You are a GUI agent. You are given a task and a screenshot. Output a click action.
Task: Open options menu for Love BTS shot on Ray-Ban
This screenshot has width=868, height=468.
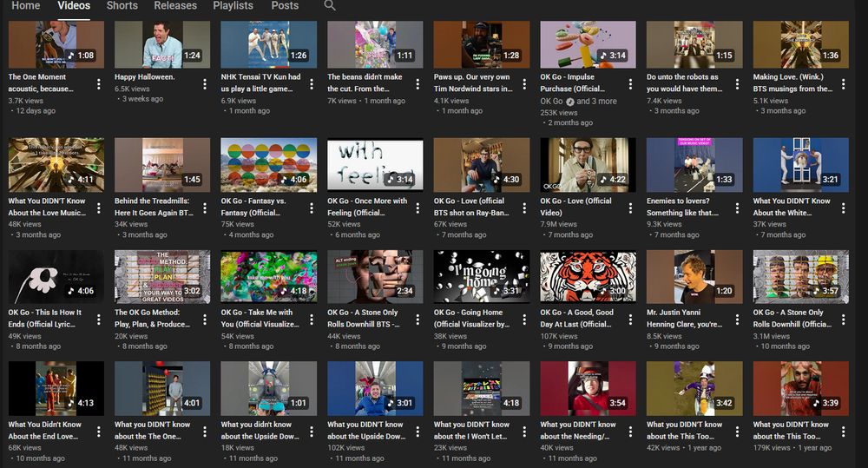coord(524,208)
